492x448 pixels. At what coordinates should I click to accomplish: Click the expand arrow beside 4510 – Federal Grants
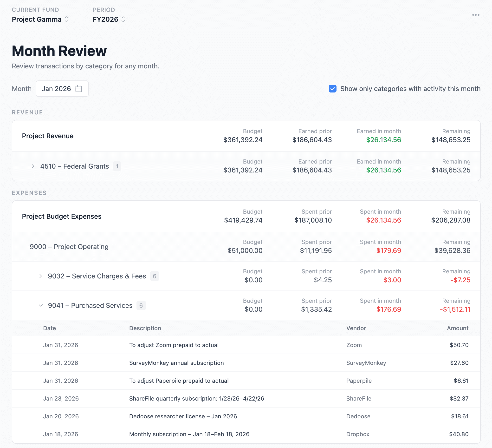(x=33, y=166)
